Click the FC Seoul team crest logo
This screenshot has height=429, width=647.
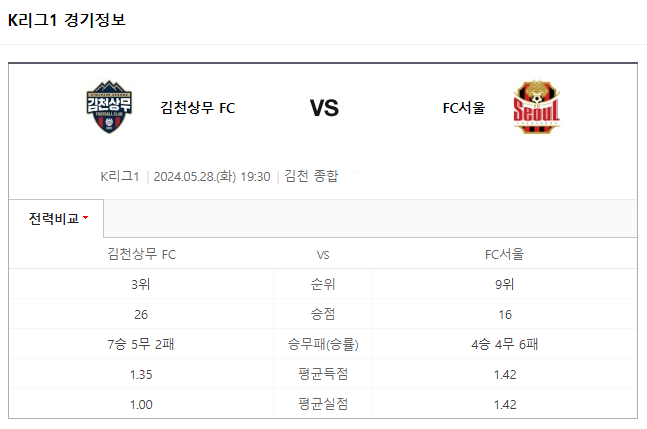(536, 107)
